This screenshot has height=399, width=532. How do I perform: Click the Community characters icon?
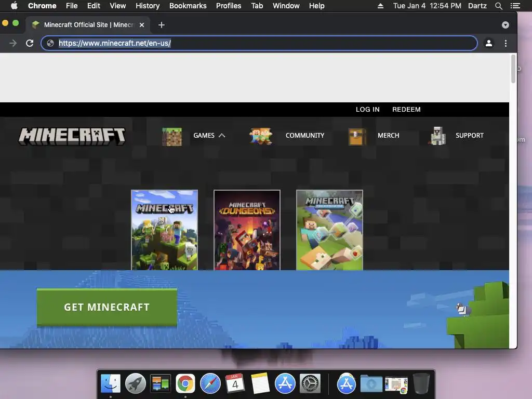point(261,136)
